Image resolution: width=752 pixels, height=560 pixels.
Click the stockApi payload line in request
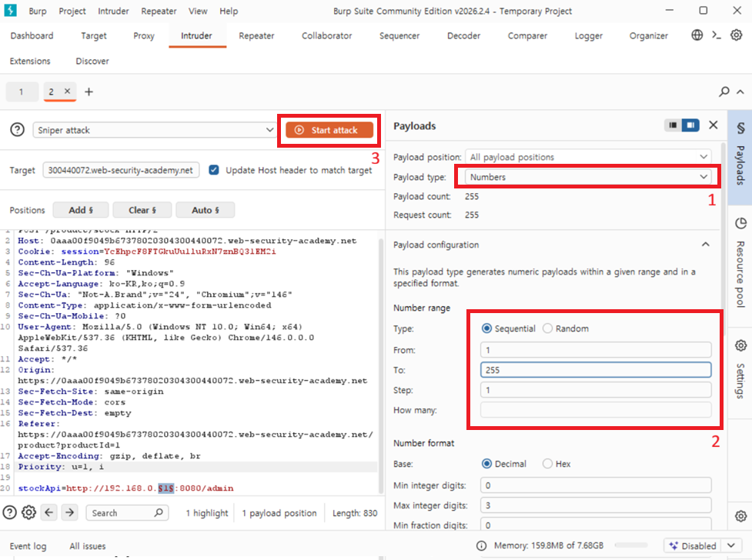[125, 488]
